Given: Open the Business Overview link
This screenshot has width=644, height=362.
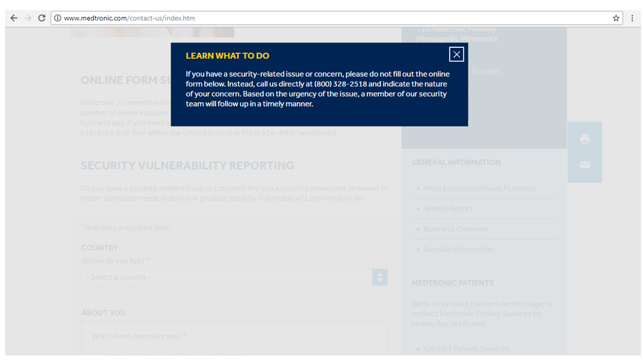Looking at the screenshot, I should pos(456,229).
